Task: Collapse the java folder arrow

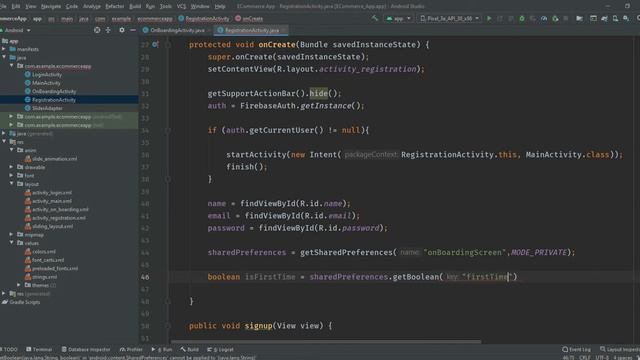Action: (4, 58)
